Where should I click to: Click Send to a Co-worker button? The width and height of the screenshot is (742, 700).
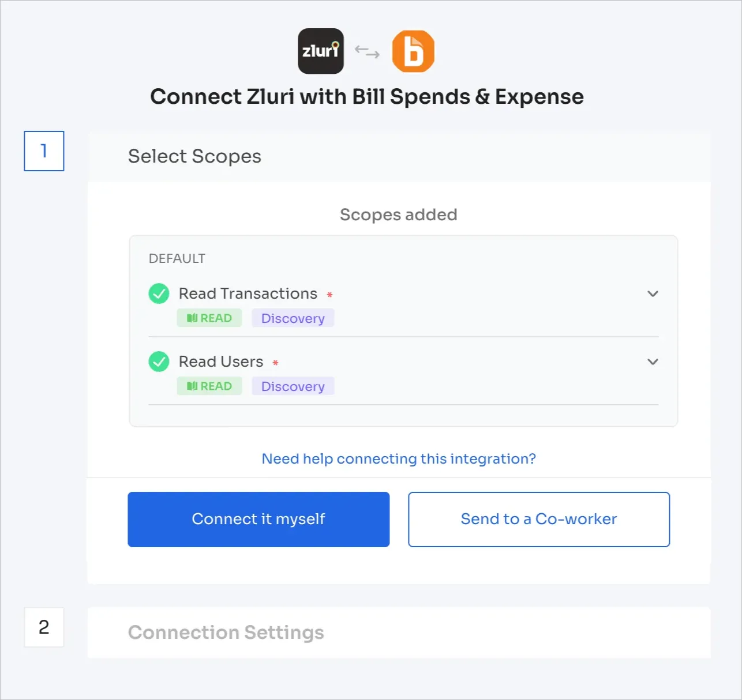coord(539,520)
